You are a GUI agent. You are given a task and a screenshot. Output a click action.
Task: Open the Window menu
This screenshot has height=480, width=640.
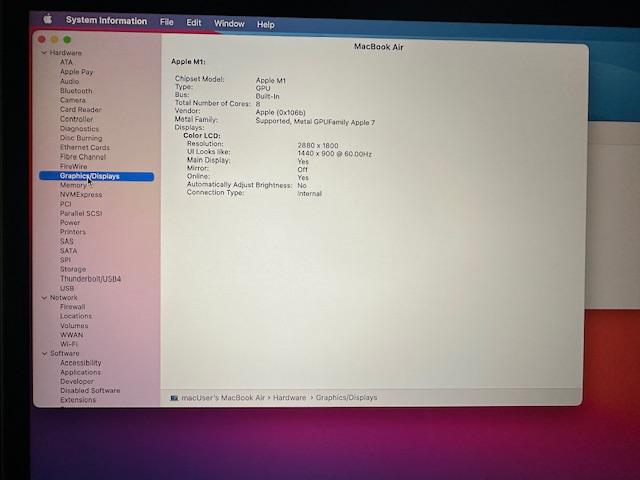(x=229, y=24)
